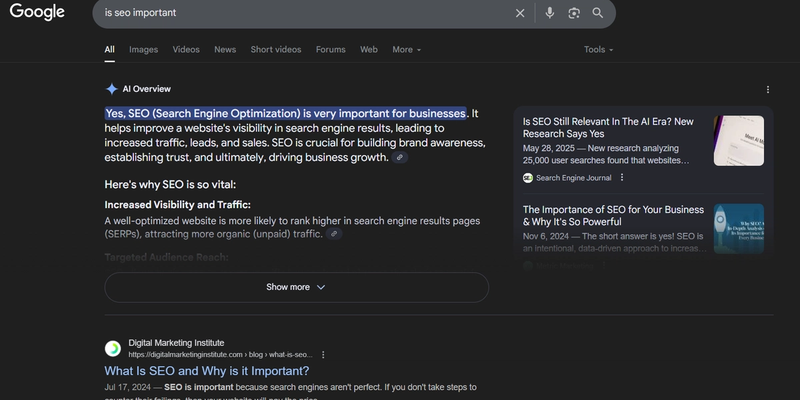Switch to the News tab

pyautogui.click(x=225, y=49)
